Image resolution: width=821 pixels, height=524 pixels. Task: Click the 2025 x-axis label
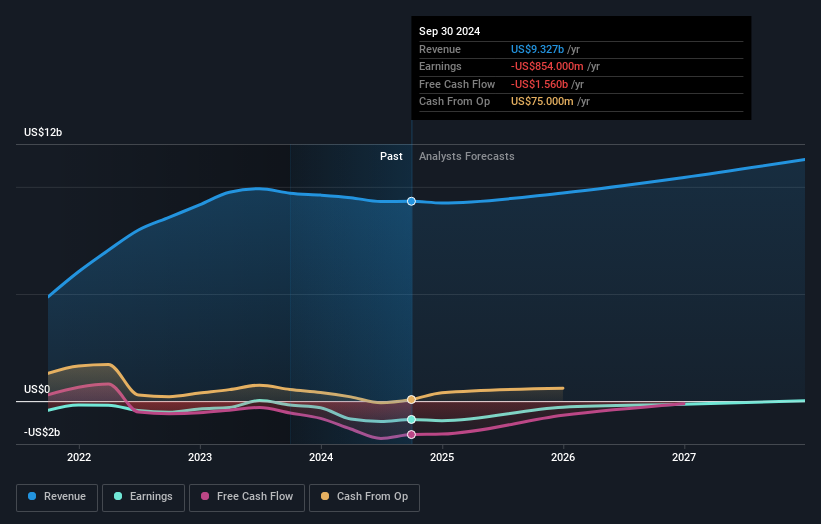442,458
